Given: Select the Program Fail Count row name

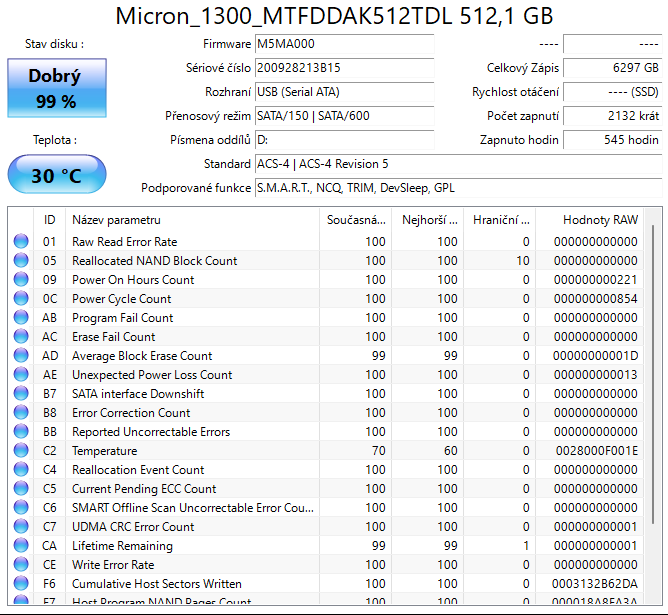Looking at the screenshot, I should pos(122,318).
